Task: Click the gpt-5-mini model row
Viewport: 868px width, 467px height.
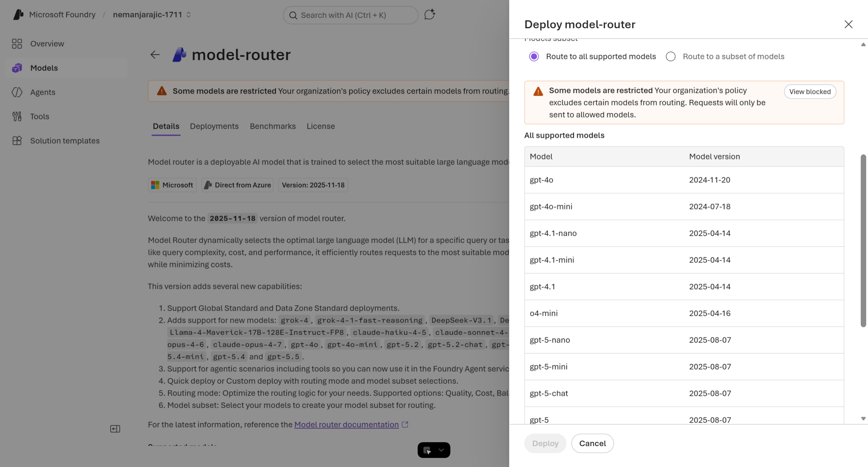Action: tap(684, 367)
